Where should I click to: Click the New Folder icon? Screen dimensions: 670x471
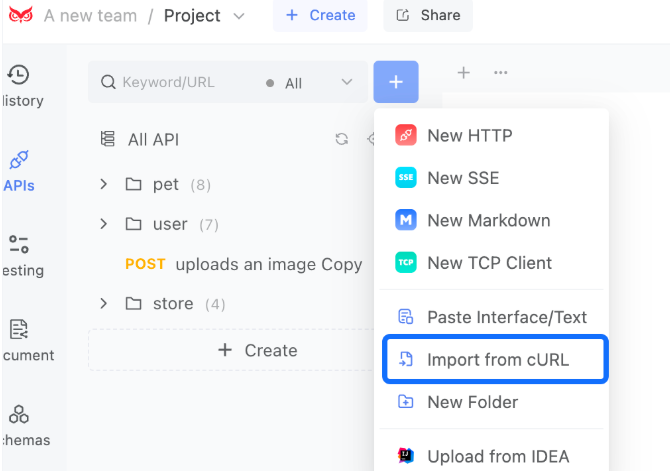[406, 402]
